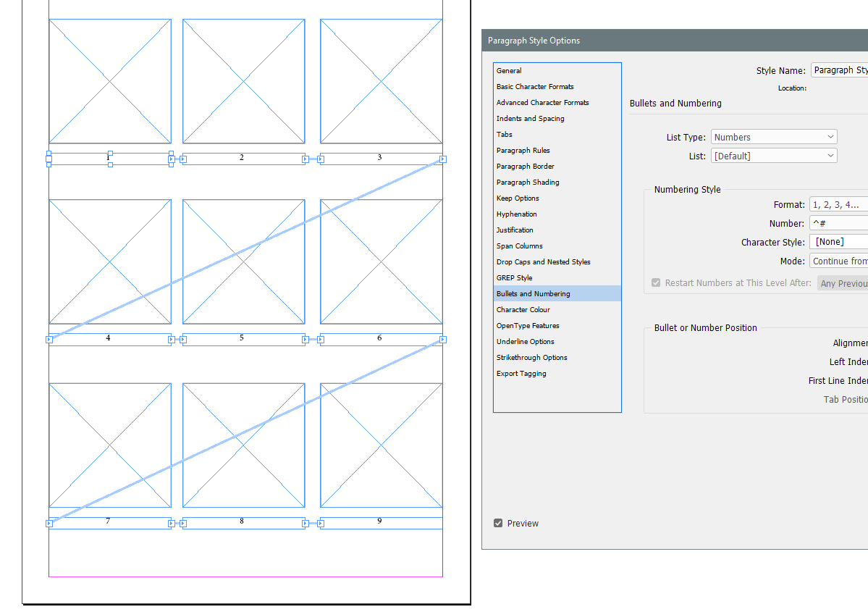Screen dimensions: 868x612
Task: Click the in port of text frame 9
Action: pos(321,524)
